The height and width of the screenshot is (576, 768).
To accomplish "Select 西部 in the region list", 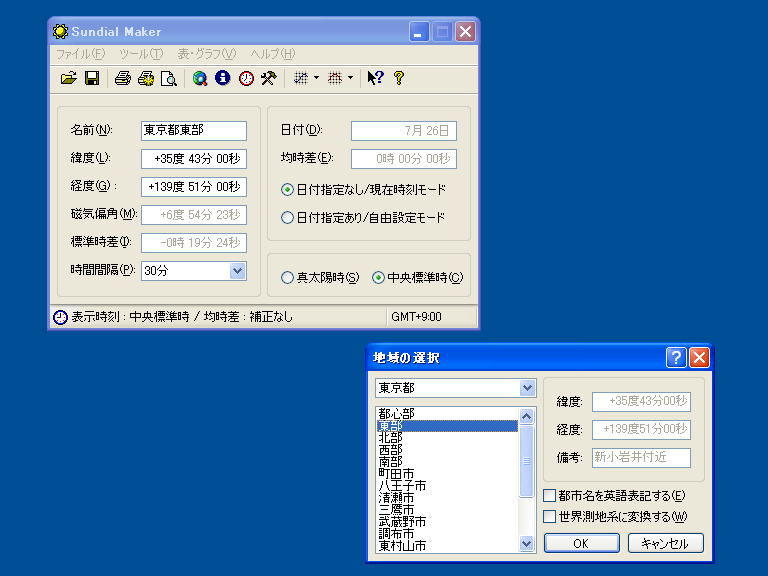I will tap(447, 450).
